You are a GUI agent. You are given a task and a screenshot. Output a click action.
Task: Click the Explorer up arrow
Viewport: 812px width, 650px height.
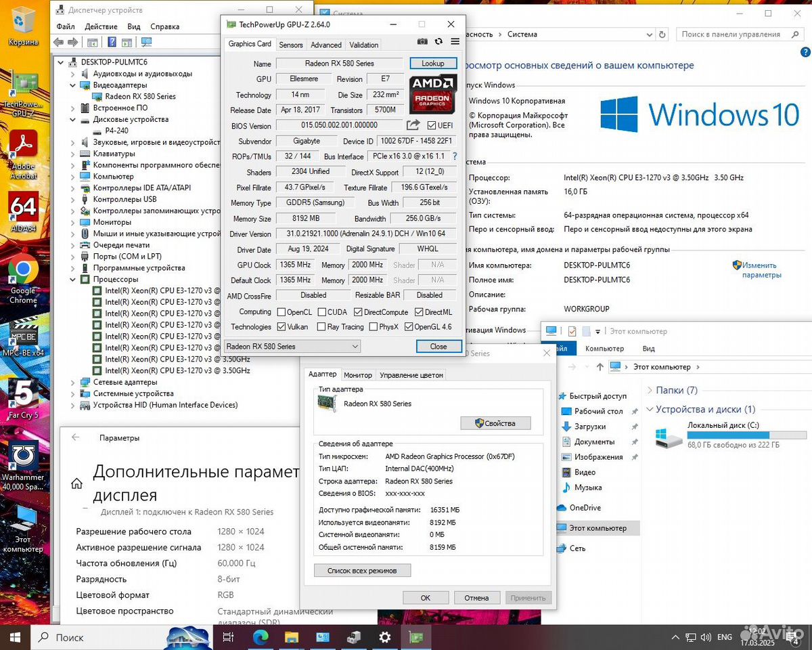pyautogui.click(x=600, y=366)
